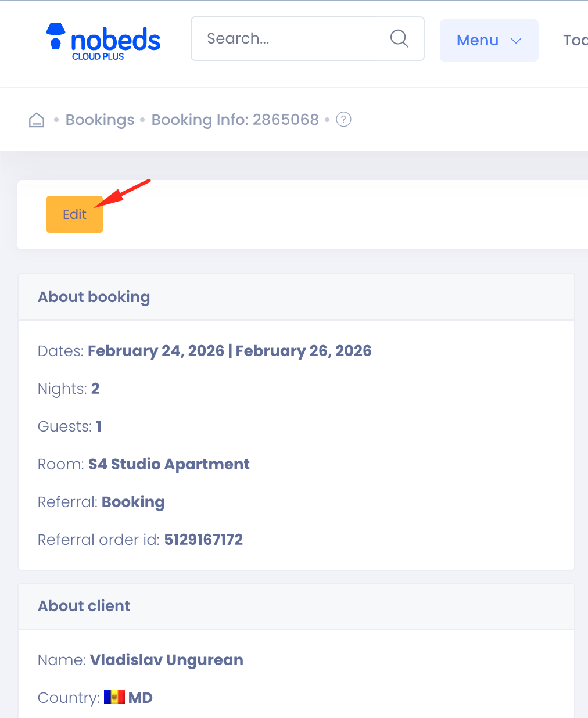
Task: Click the Moldova flag icon
Action: 114,697
